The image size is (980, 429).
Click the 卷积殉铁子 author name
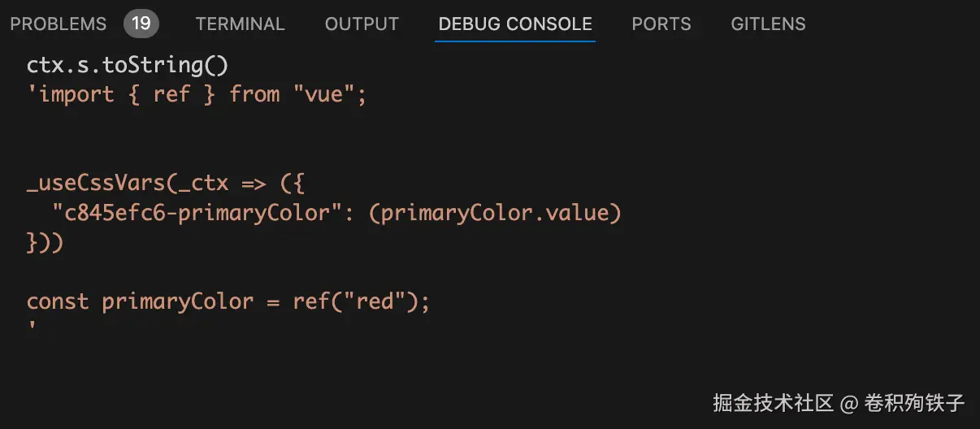(x=915, y=402)
